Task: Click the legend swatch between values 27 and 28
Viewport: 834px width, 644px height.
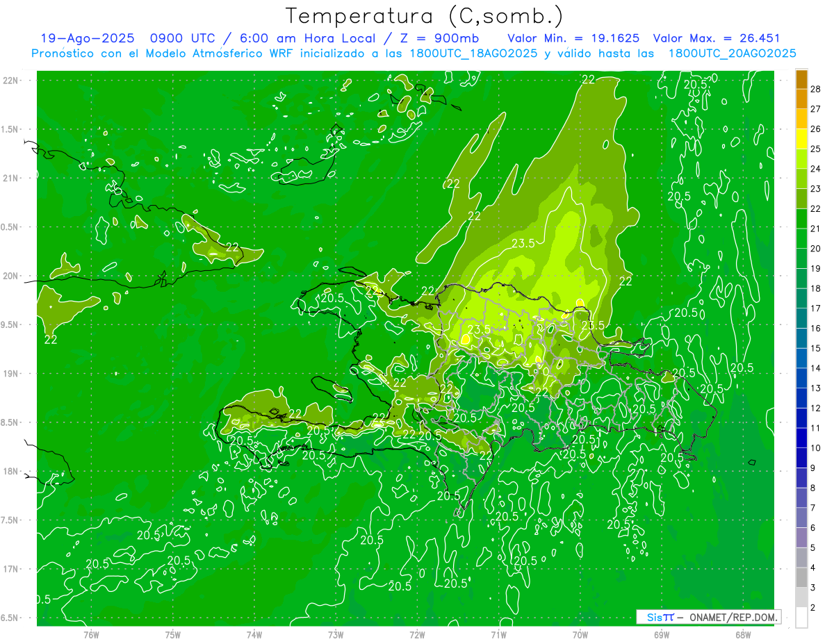Action: pos(801,99)
